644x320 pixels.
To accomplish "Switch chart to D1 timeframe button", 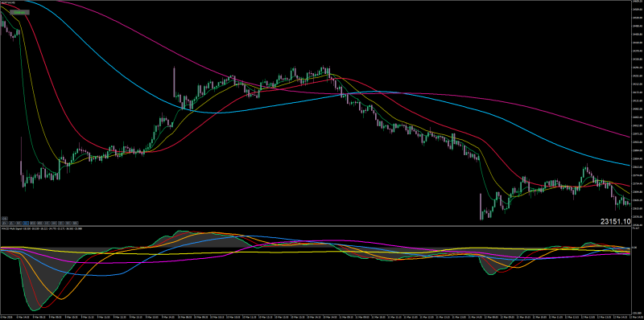I will point(61,224).
